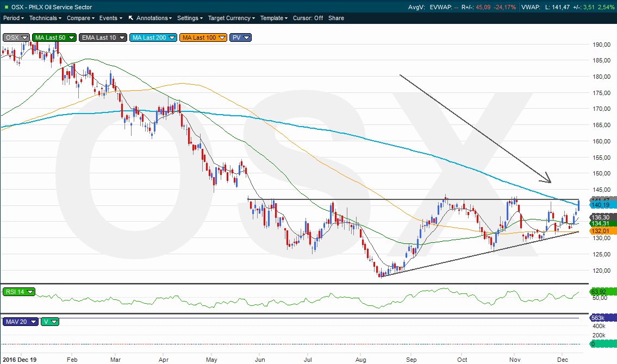Click the 136,30 dark price tag
Screen dimensions: 617x364
[602, 217]
